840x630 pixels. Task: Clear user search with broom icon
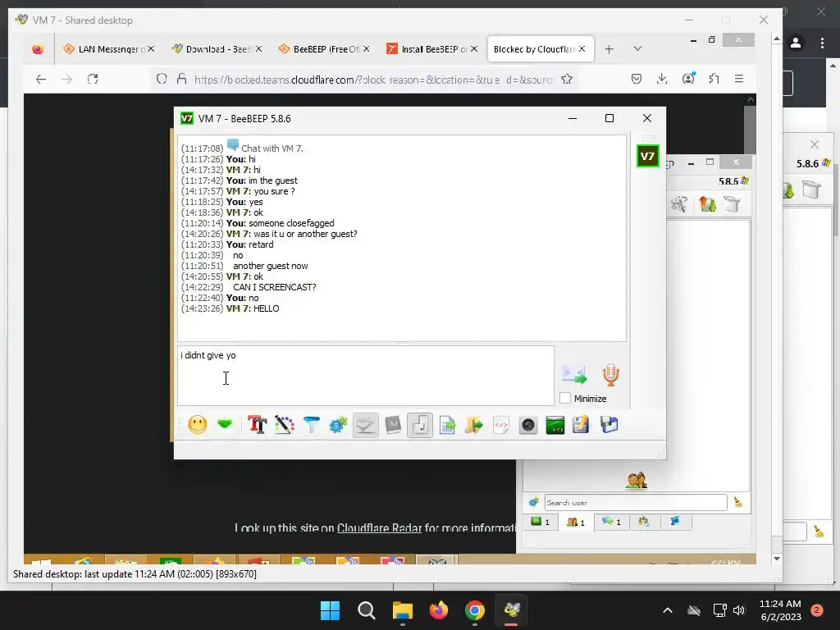tap(738, 502)
